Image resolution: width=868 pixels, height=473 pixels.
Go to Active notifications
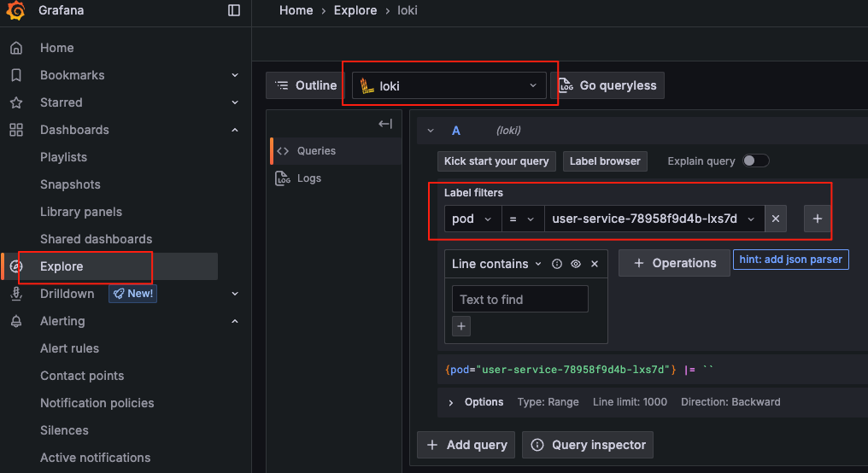95,458
